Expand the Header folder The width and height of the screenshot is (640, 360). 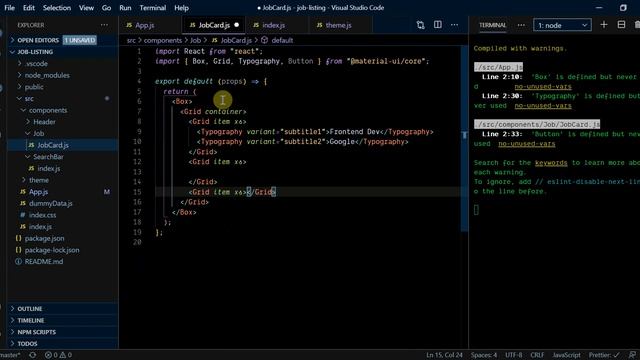(x=44, y=122)
